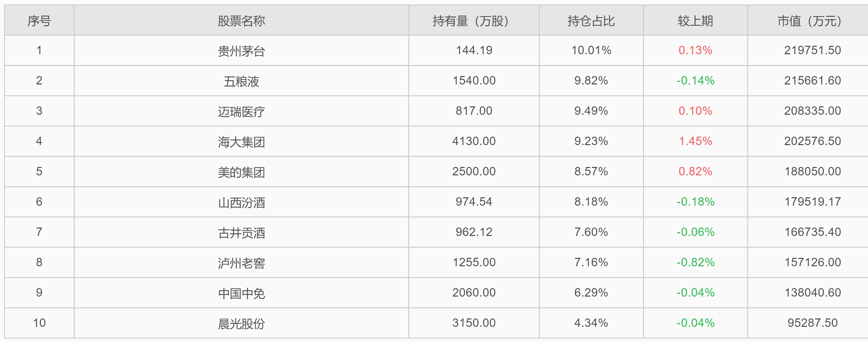Image resolution: width=868 pixels, height=342 pixels.
Task: Click the stock name 美的集团
Action: [241, 172]
